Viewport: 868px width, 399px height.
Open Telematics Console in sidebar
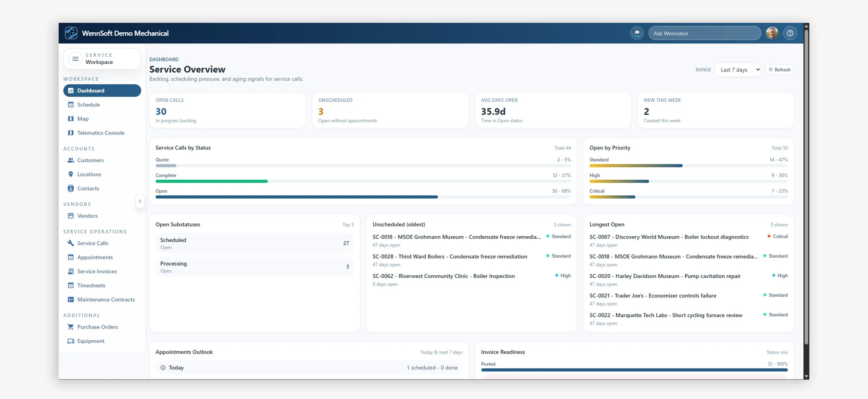(100, 133)
